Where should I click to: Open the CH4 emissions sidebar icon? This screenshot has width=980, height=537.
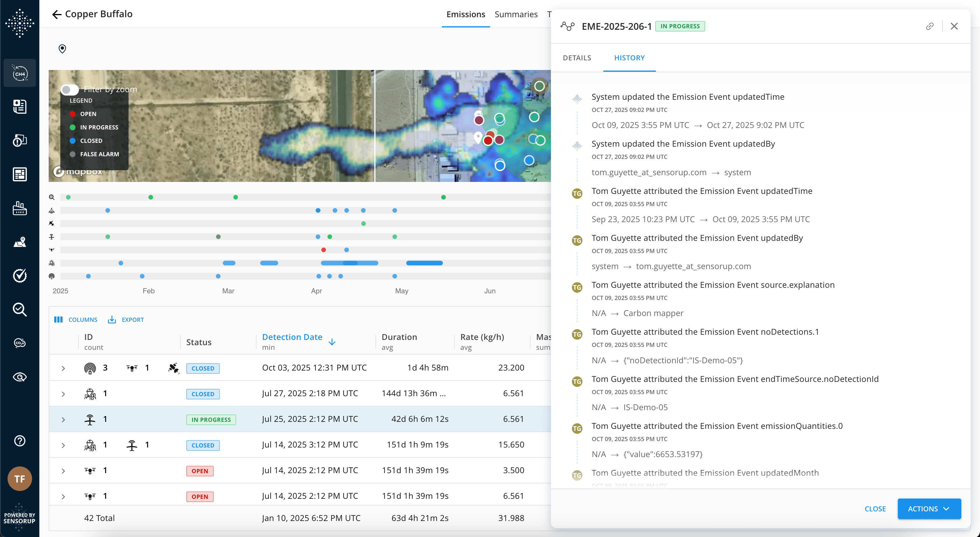[x=20, y=73]
